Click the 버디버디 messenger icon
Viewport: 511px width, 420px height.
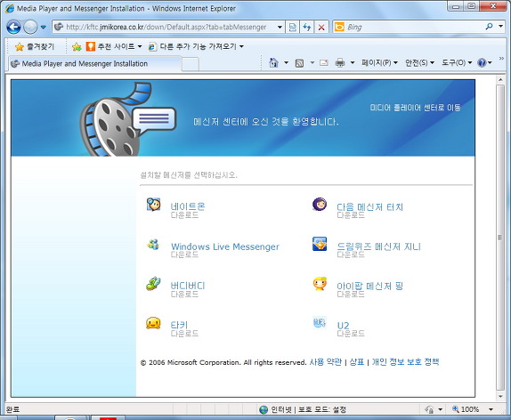pyautogui.click(x=153, y=284)
